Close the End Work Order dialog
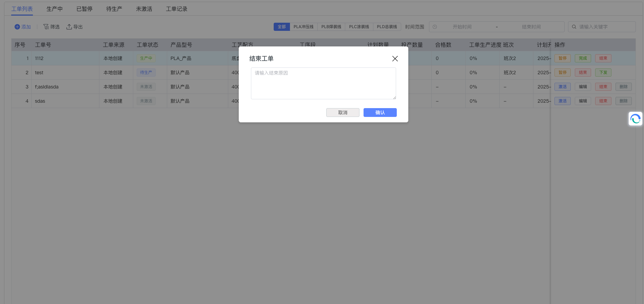The image size is (644, 304). 395,59
